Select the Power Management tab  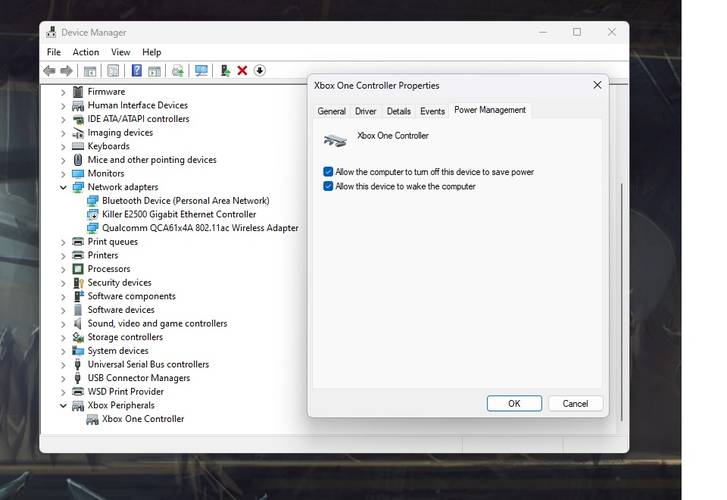490,110
